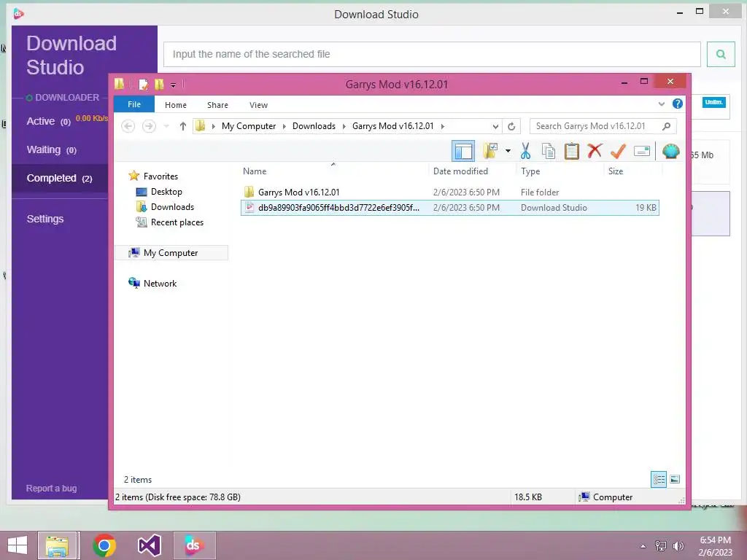This screenshot has height=560, width=747.
Task: Click the Explorer window folder icon in title bar
Action: click(120, 85)
